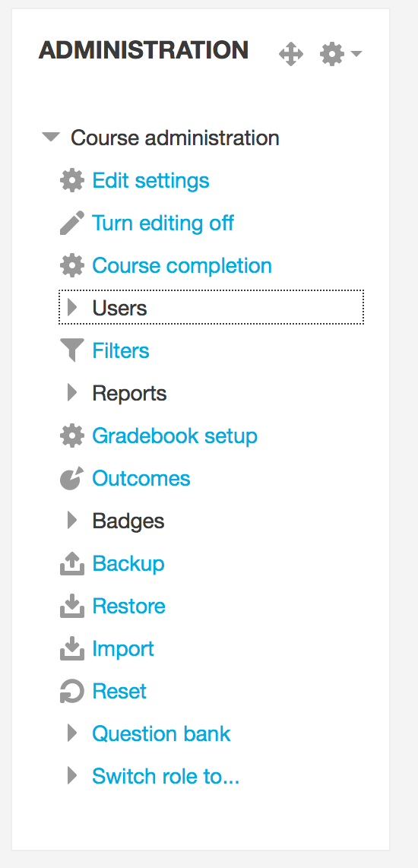This screenshot has height=868, width=418.
Task: Expand the Question bank arrow
Action: click(x=72, y=733)
